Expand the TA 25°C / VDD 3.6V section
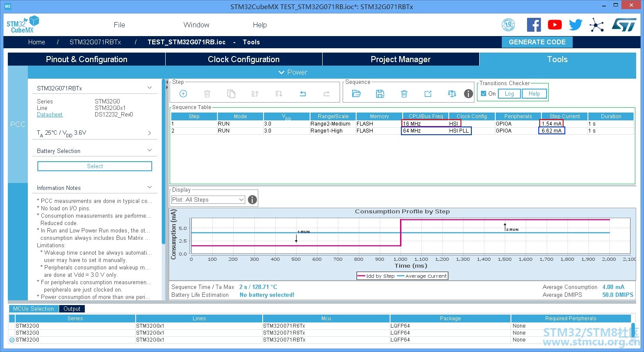644x352 pixels. (x=150, y=133)
